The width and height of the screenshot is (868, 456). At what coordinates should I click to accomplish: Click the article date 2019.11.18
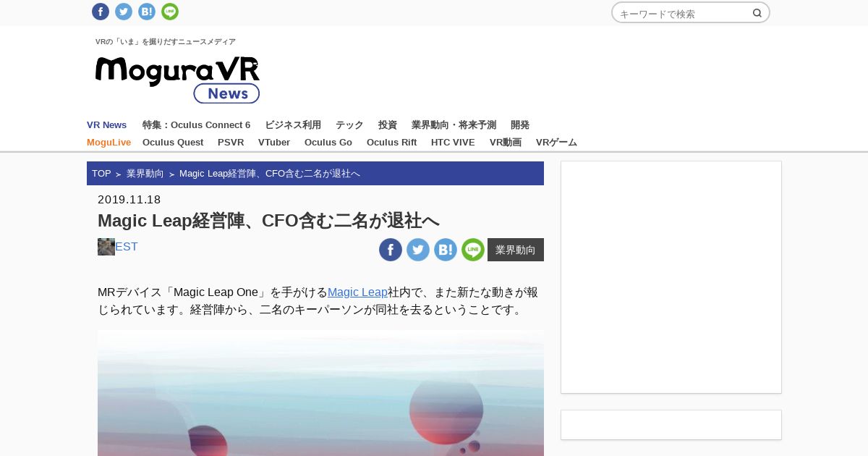(x=129, y=200)
